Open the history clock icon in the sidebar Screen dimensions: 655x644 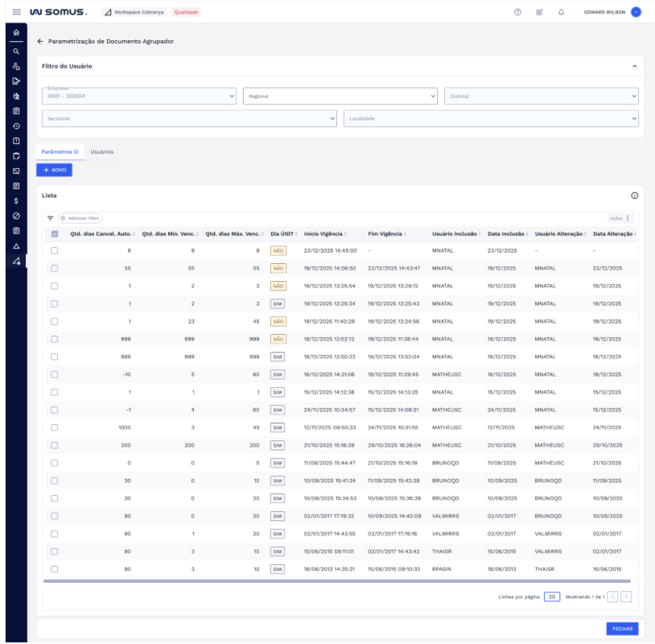click(x=16, y=126)
